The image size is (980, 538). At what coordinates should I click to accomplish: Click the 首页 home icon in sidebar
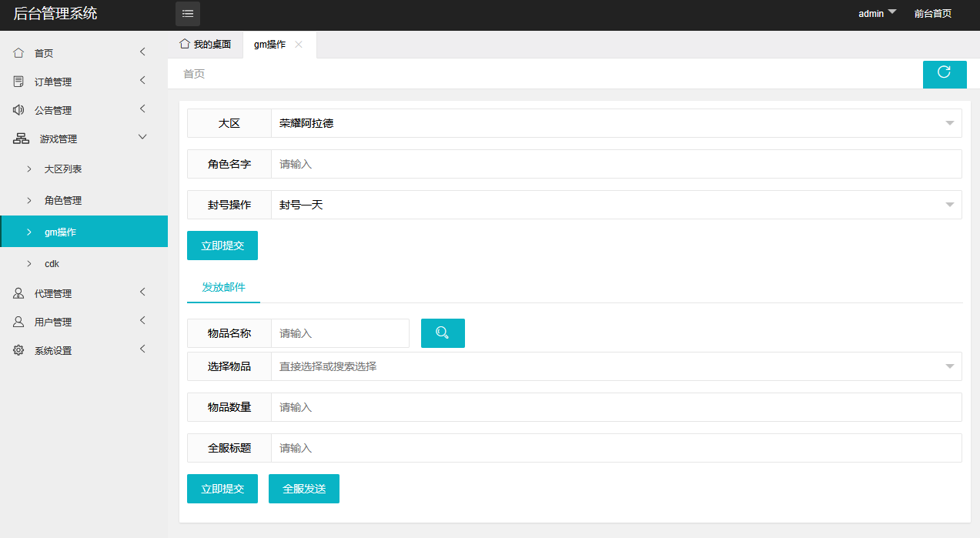click(18, 52)
